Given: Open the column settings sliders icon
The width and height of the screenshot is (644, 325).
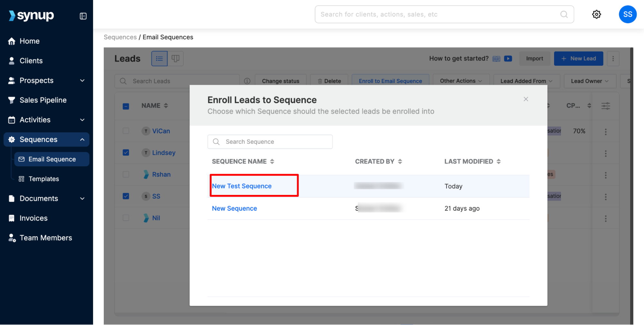Looking at the screenshot, I should 606,106.
